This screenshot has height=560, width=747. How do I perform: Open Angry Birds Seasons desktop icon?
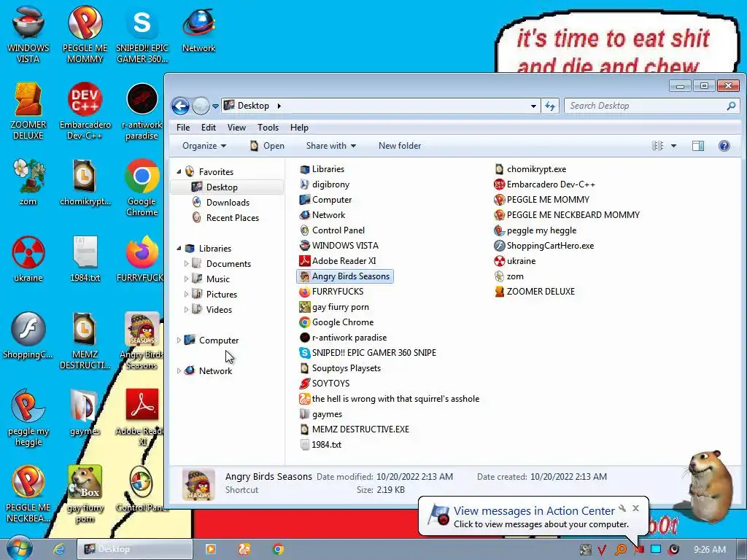click(142, 341)
